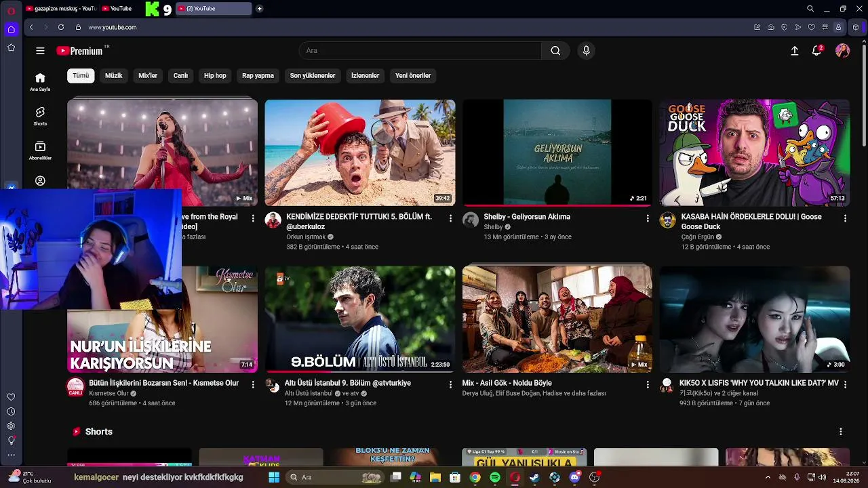This screenshot has width=868, height=488.
Task: Open options for Altı Üstü İstanbul video
Action: click(450, 384)
